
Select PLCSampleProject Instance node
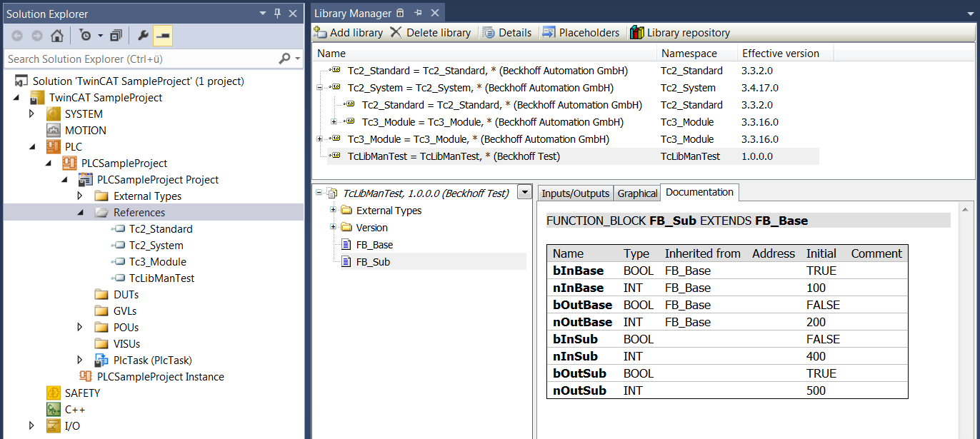pyautogui.click(x=160, y=377)
